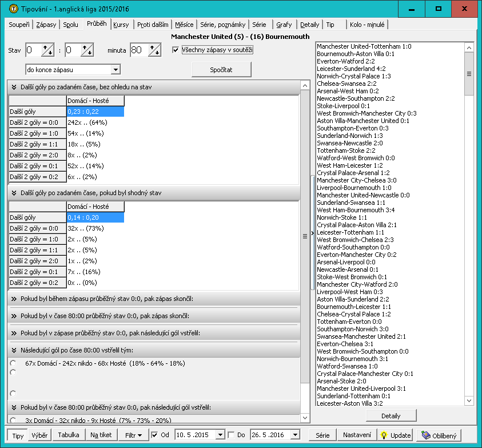This screenshot has width=482, height=448.
Task: Open the Kursy tab
Action: 121,25
